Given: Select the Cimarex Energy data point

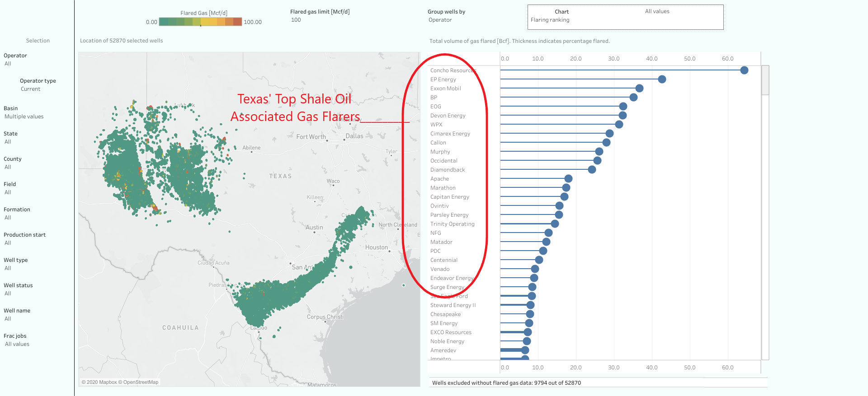Looking at the screenshot, I should pos(609,133).
